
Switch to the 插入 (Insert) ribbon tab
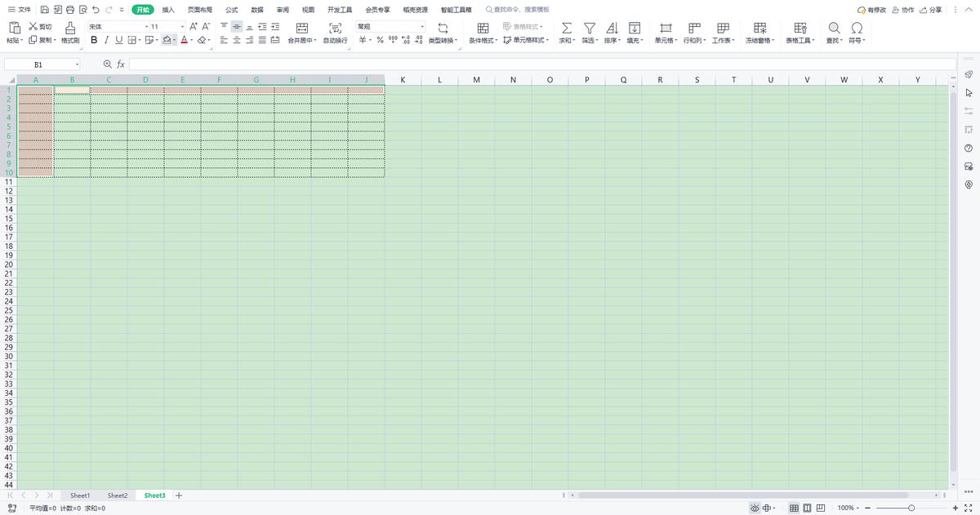(168, 10)
